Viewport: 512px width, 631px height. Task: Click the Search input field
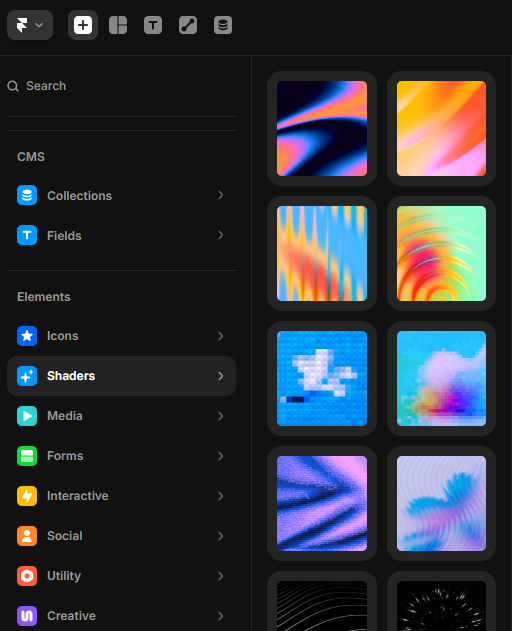(121, 86)
